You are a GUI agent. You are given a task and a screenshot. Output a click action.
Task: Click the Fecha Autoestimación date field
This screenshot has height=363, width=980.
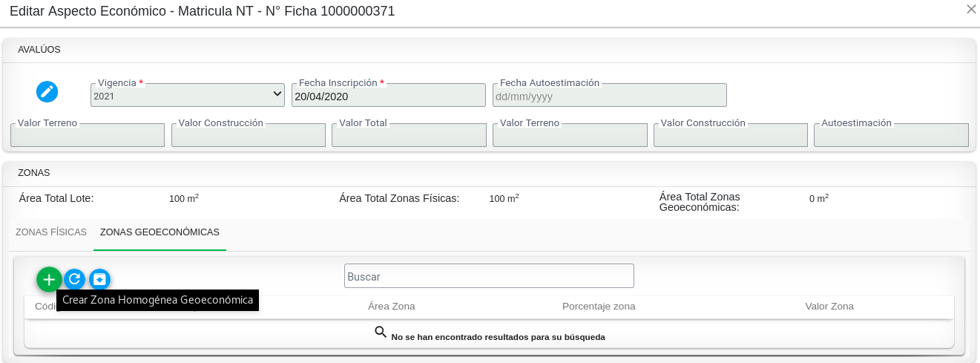click(609, 96)
